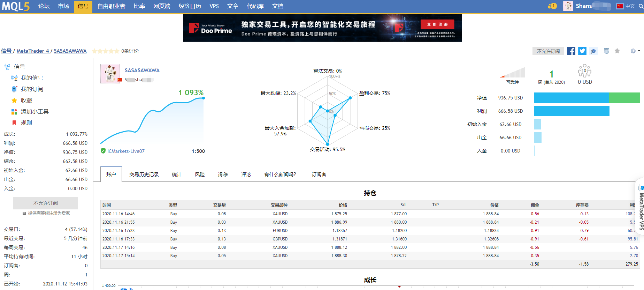This screenshot has width=644, height=290.
Task: Click the graduation cap icon
Action: 593,51
